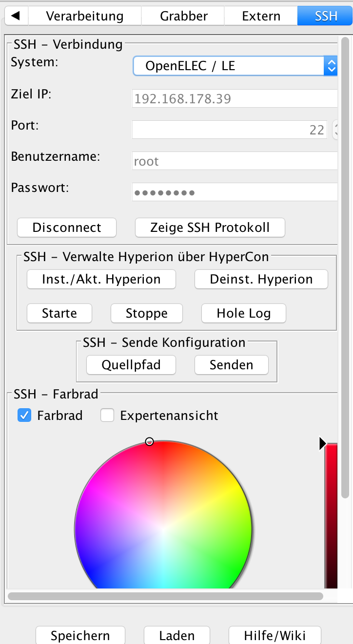Click the Ziel IP address field
This screenshot has height=644, width=353.
tap(234, 99)
